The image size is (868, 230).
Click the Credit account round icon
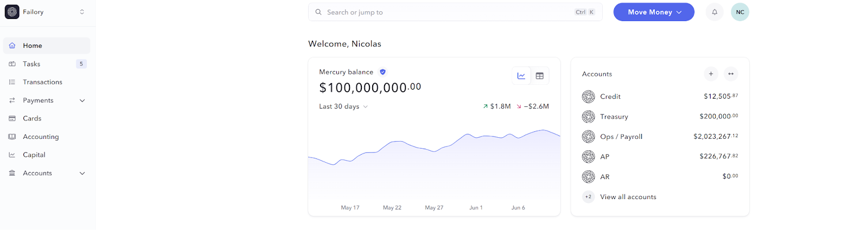pyautogui.click(x=588, y=97)
